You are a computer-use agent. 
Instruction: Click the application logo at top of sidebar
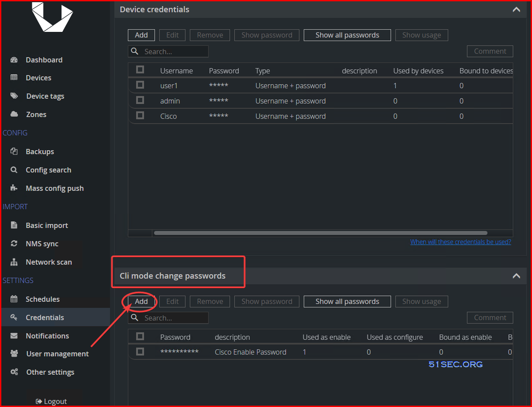pos(52,17)
